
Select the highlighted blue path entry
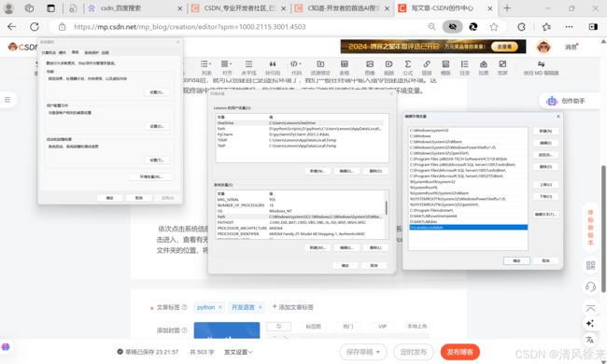(x=468, y=228)
